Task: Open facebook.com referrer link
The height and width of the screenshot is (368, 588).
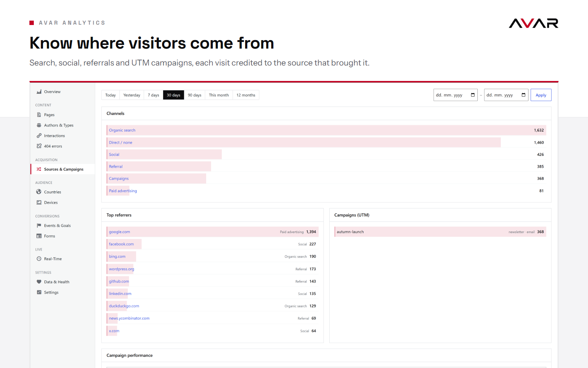Action: (121, 244)
